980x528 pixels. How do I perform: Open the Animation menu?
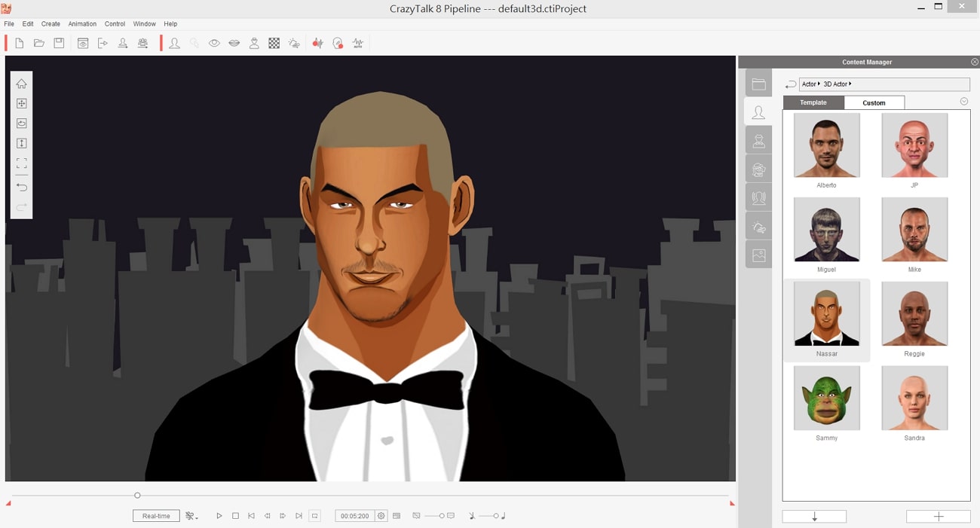pos(82,24)
